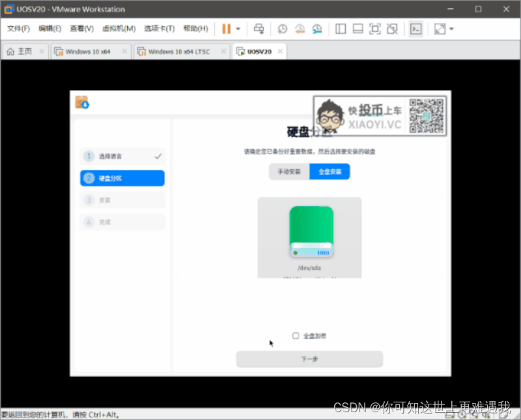
Task: Minimize the VMware Workstation window
Action: pos(450,9)
